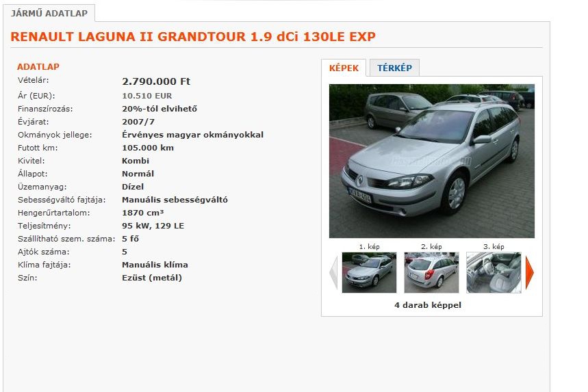Click the ADATLAP section heading
This screenshot has width=588, height=392.
coord(38,67)
